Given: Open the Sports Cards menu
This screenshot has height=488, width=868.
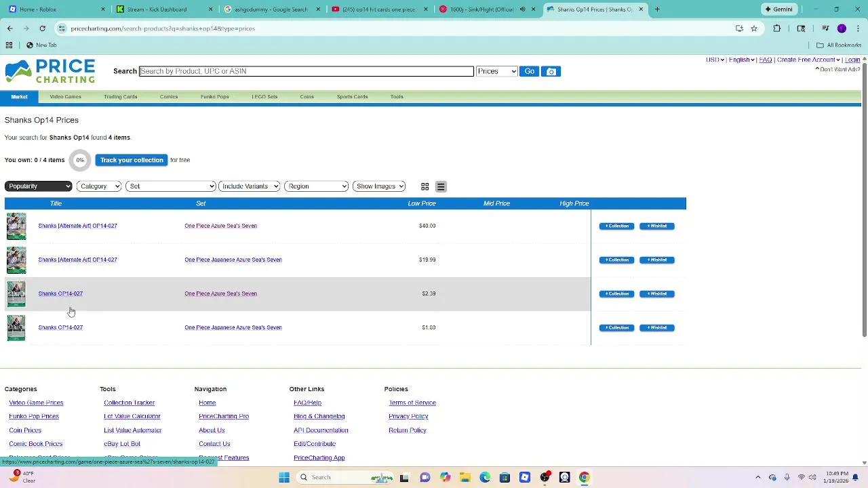Looking at the screenshot, I should click(x=352, y=97).
